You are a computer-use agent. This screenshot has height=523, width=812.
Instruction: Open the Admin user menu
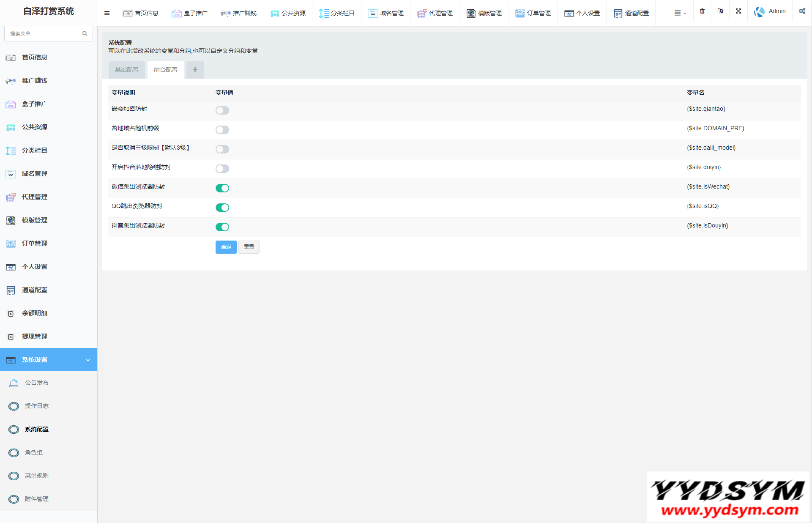[770, 11]
